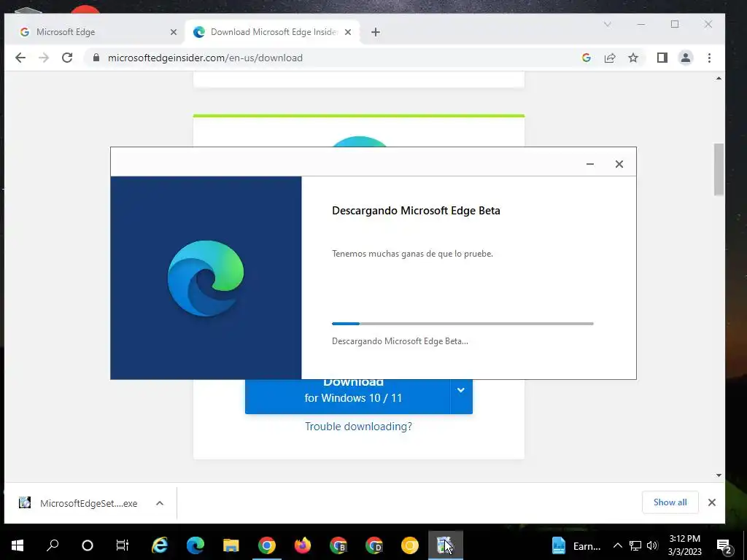Open the Chrome side panel
This screenshot has height=560, width=747.
tap(662, 58)
